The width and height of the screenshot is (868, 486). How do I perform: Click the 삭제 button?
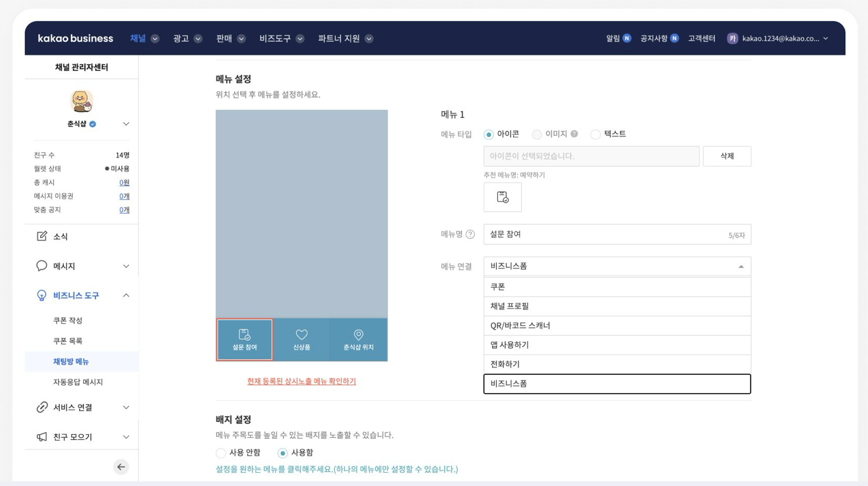coord(727,156)
